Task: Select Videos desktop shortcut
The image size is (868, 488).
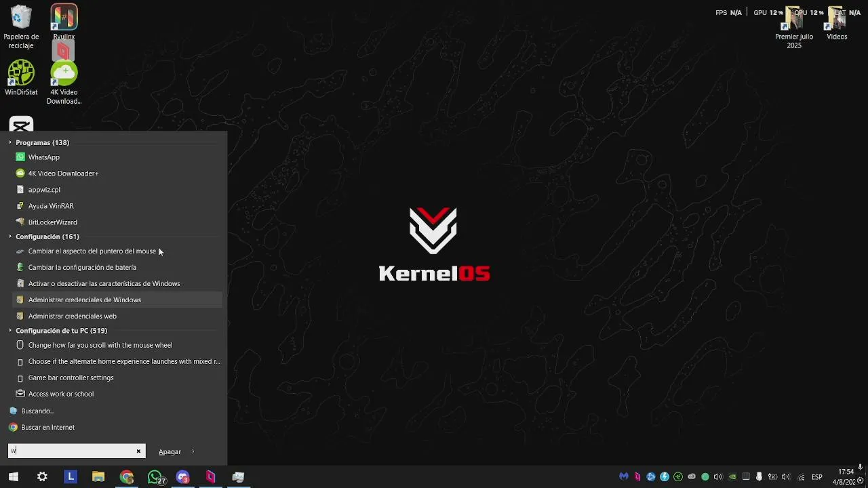Action: 837,24
